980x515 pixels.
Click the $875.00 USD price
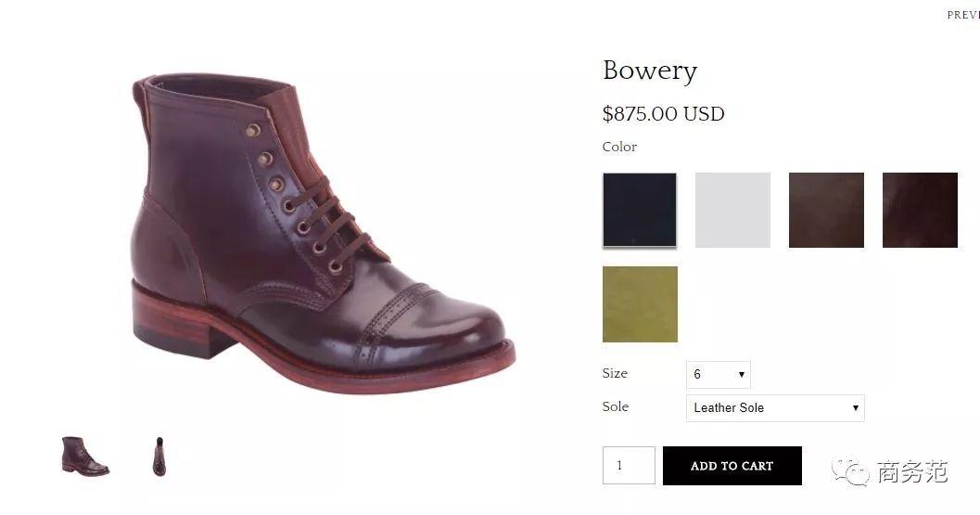pyautogui.click(x=663, y=114)
